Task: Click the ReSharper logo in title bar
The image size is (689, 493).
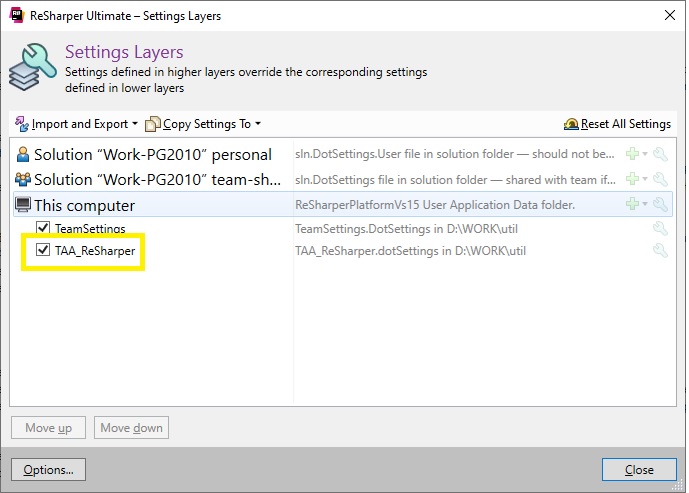Action: point(17,15)
